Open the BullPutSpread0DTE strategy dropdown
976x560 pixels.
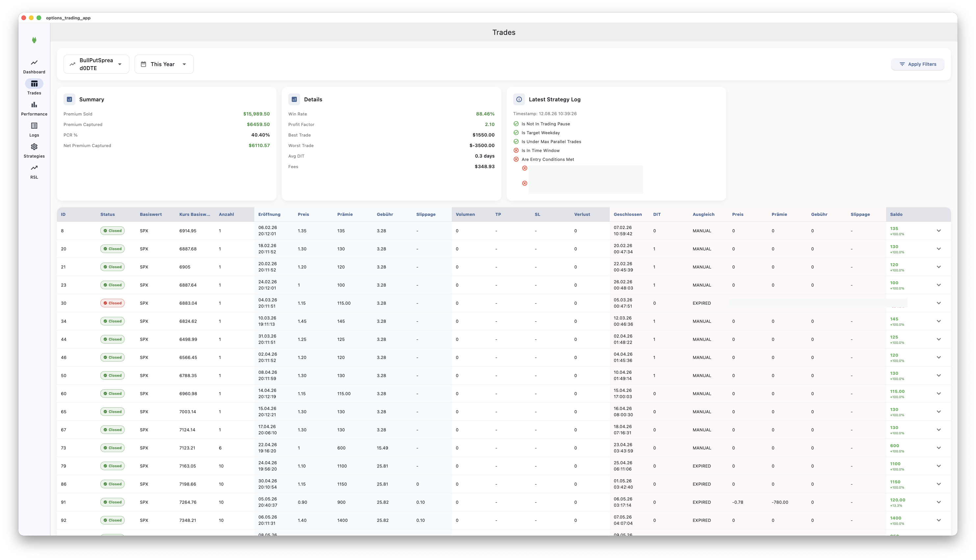(x=96, y=64)
